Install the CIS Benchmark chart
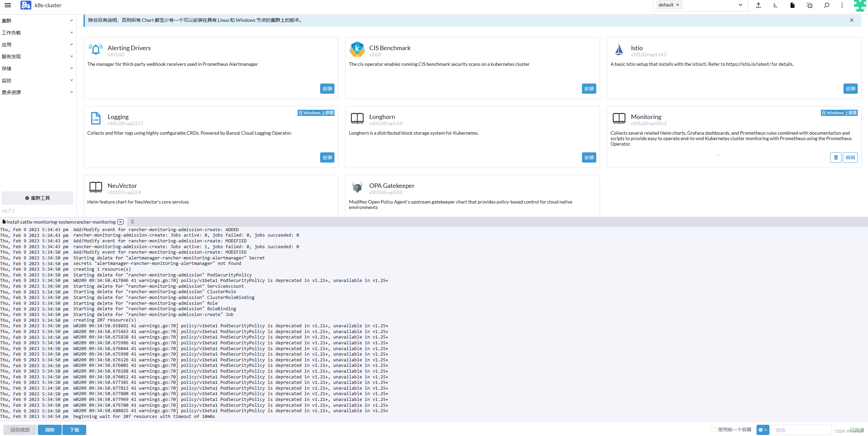 click(x=589, y=89)
